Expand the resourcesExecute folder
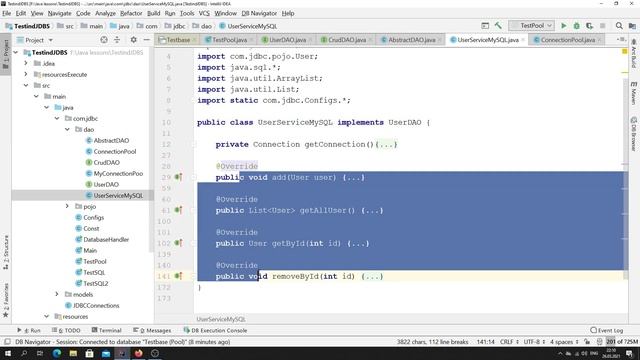Screen dimensions: 640x360 click(x=26, y=74)
